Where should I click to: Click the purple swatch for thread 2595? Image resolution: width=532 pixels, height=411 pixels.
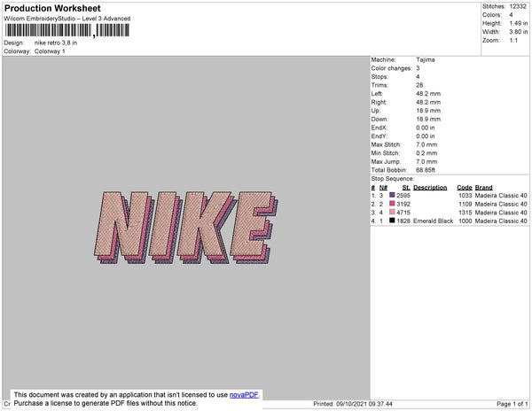(392, 195)
